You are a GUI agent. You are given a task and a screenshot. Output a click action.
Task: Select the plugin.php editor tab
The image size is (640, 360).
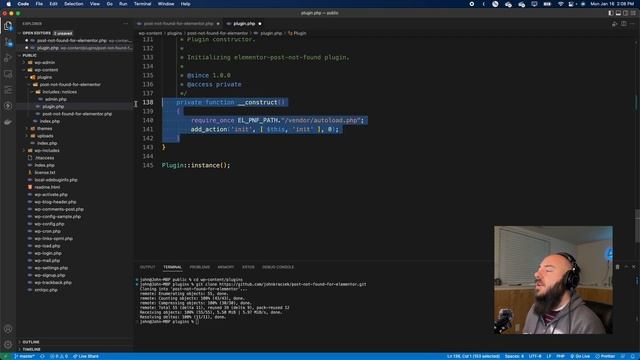coord(244,24)
